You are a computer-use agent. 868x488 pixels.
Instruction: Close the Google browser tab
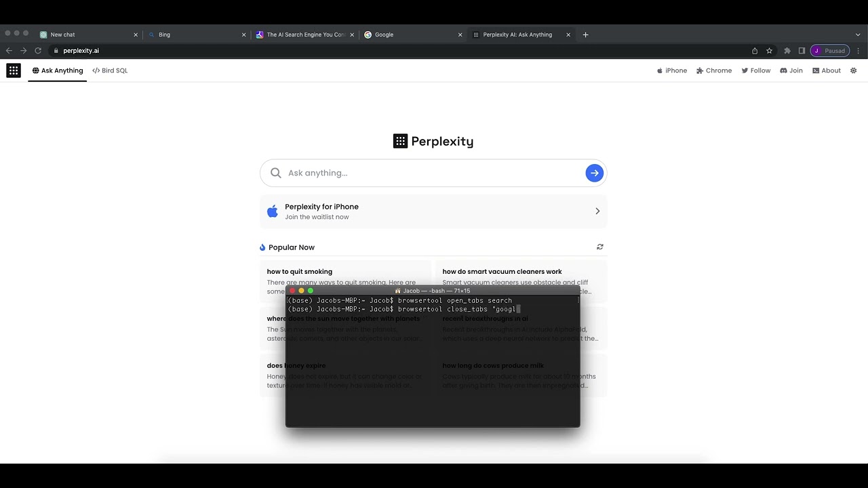click(x=460, y=35)
